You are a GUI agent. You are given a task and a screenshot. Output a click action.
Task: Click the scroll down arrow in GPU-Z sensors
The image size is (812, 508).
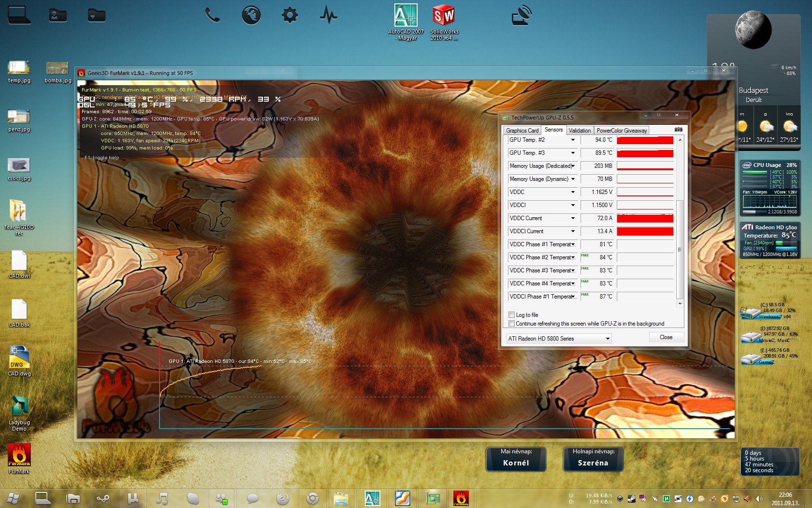680,304
